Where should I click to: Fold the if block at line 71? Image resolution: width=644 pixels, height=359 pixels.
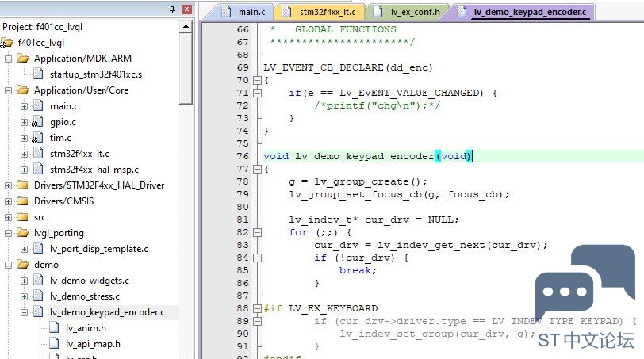click(257, 94)
